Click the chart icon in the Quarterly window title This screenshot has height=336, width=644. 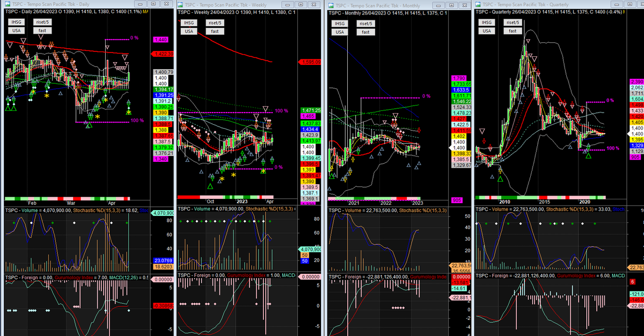tap(479, 4)
